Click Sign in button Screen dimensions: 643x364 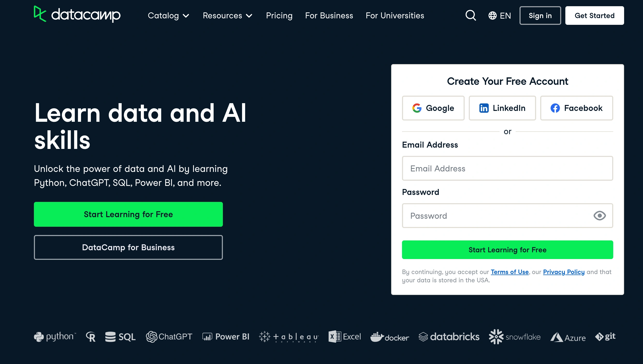(540, 16)
